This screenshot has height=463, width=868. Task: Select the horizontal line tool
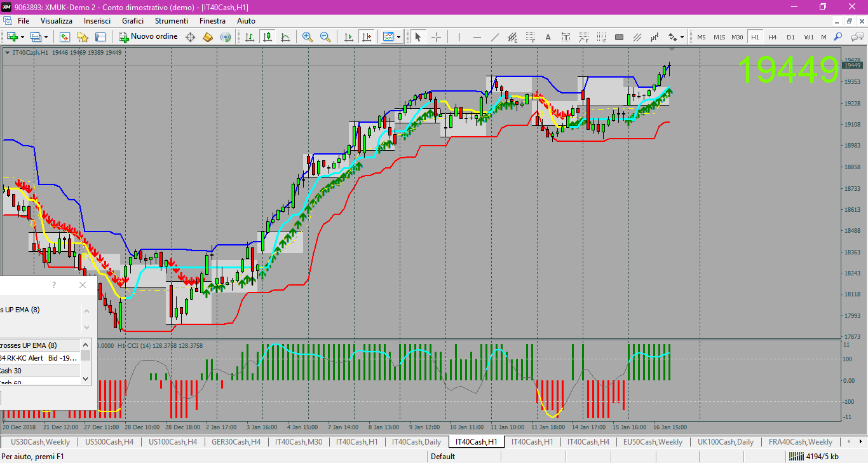click(477, 37)
